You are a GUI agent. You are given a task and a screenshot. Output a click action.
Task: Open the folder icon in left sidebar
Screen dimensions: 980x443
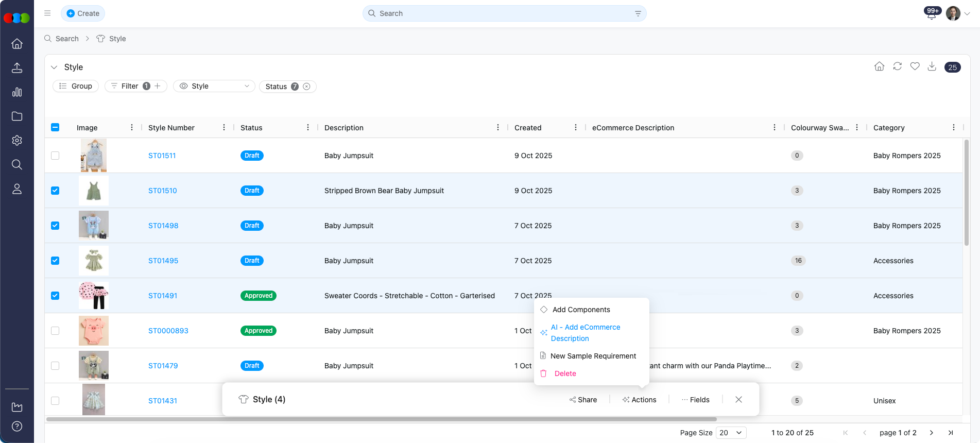[17, 116]
